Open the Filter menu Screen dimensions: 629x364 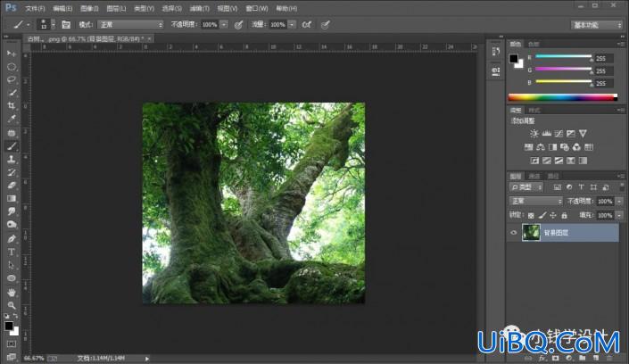(x=199, y=8)
